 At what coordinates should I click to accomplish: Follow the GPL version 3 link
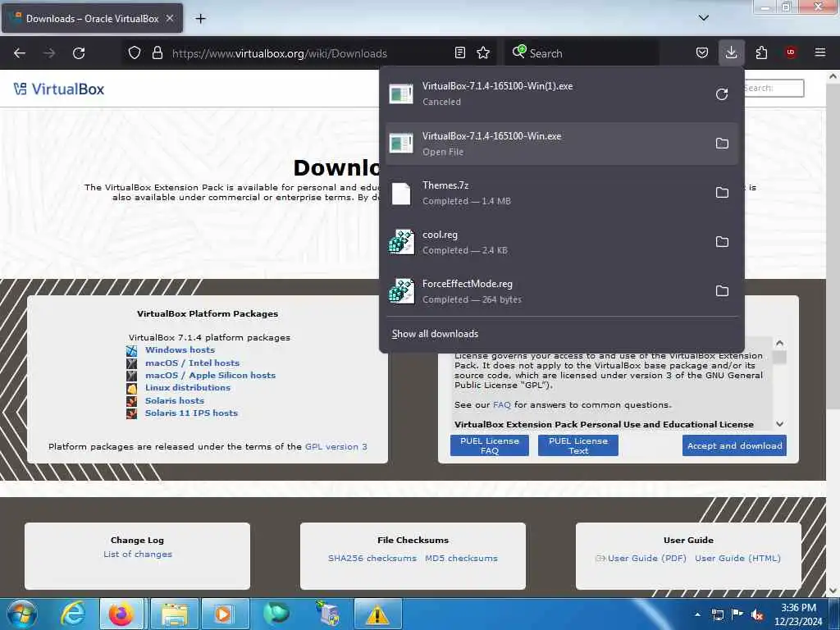tap(336, 446)
